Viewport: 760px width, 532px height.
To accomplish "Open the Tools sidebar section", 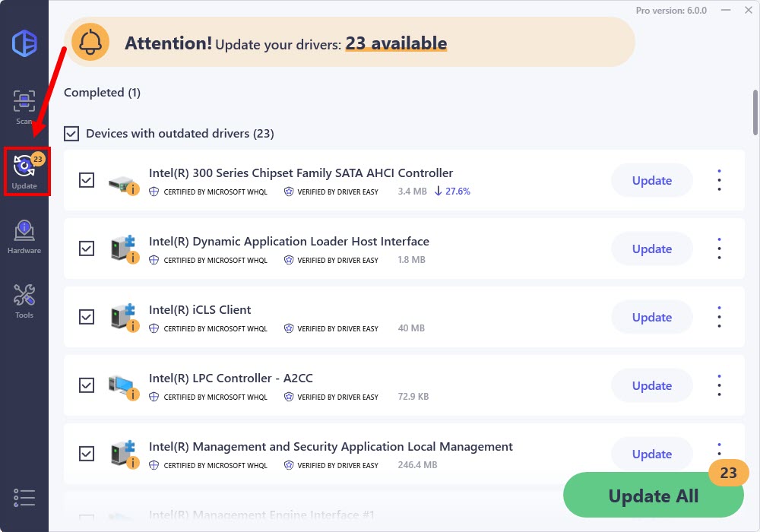I will [x=24, y=300].
